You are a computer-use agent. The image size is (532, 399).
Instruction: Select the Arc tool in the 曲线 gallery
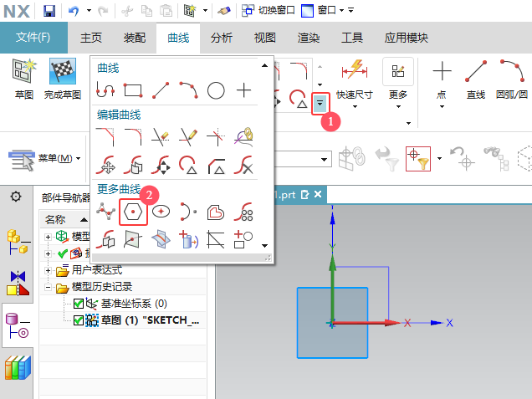point(189,90)
